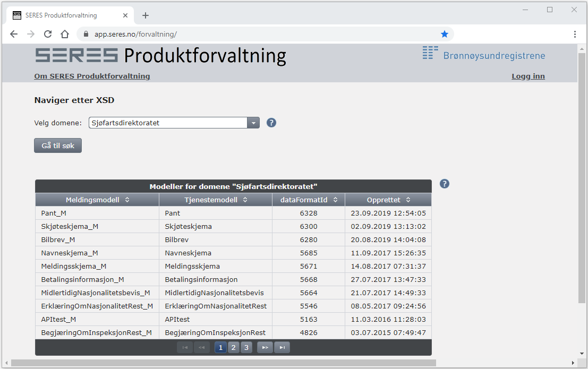Reload the current page
Viewport: 588px width, 369px height.
tap(48, 34)
